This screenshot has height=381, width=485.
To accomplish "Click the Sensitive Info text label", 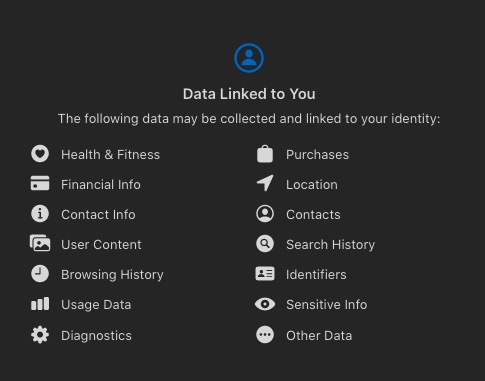I will (x=327, y=305).
